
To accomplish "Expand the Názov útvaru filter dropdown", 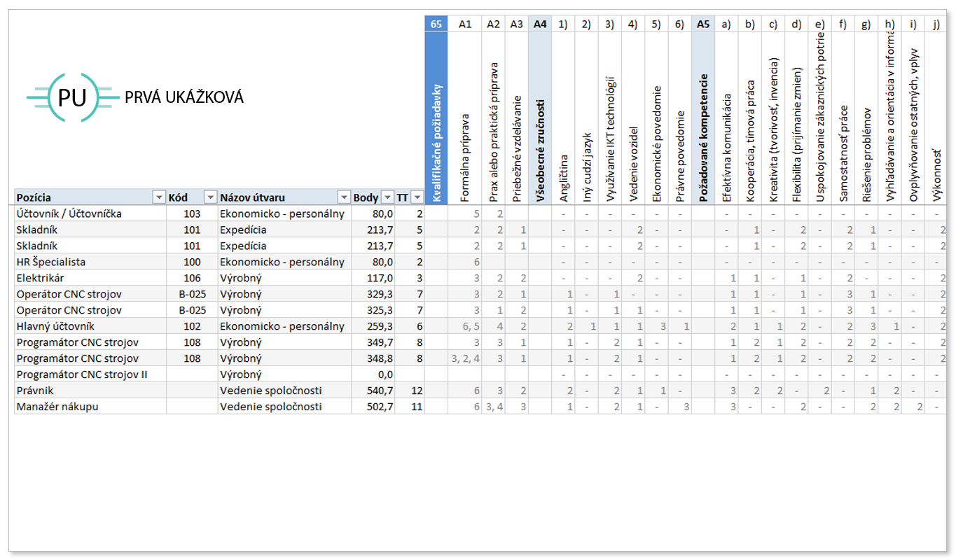I will tap(343, 197).
